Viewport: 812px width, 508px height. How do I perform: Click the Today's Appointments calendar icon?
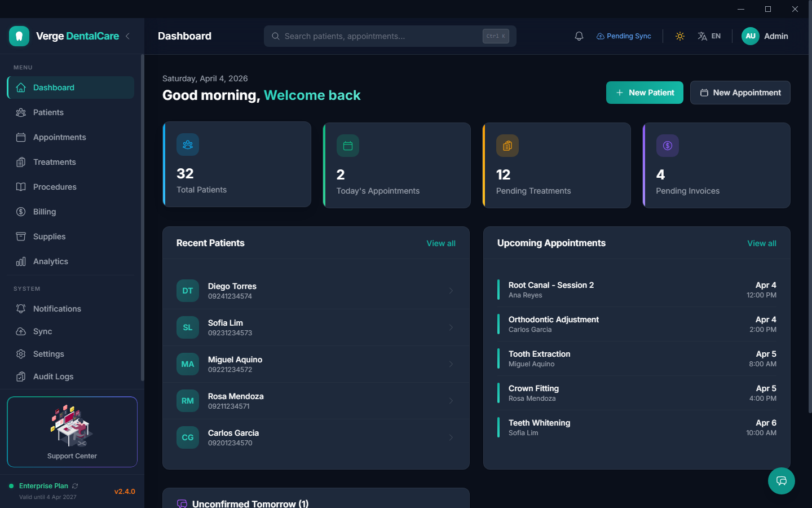click(348, 146)
